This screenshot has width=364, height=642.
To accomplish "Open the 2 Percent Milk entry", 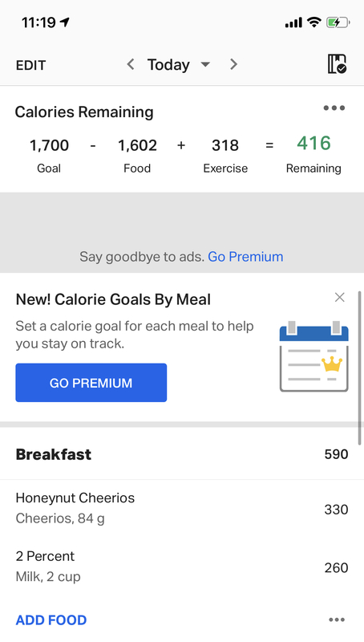I will [x=182, y=567].
